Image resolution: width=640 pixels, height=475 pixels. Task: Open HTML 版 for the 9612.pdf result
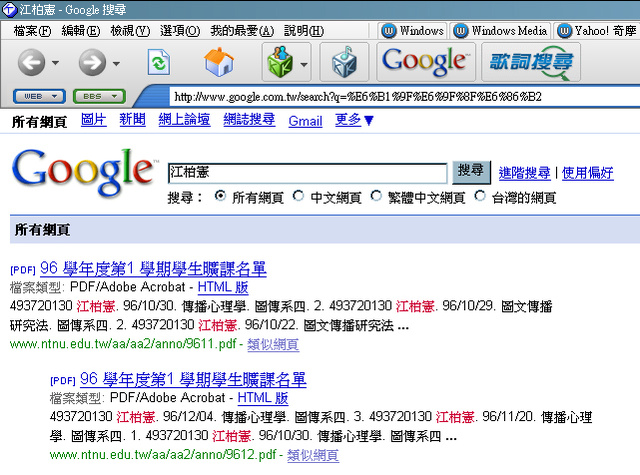pyautogui.click(x=263, y=398)
